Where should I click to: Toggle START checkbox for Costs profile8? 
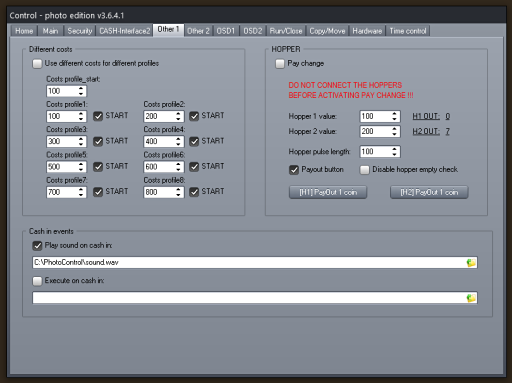194,192
